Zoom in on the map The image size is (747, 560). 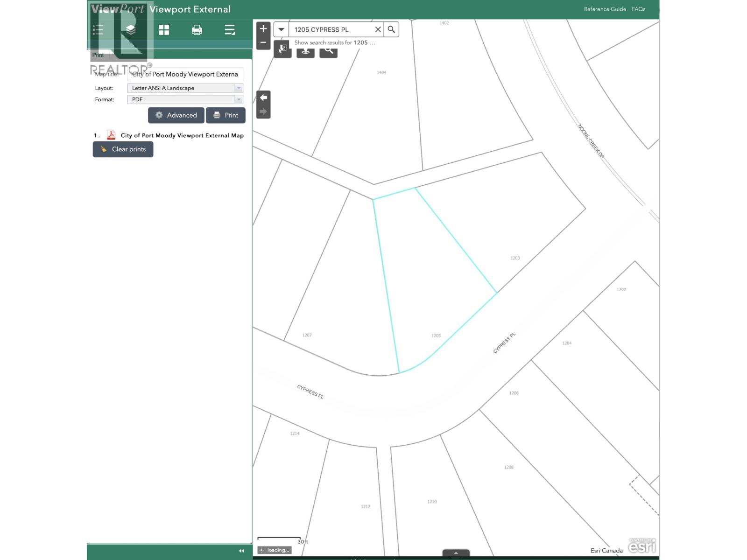263,29
